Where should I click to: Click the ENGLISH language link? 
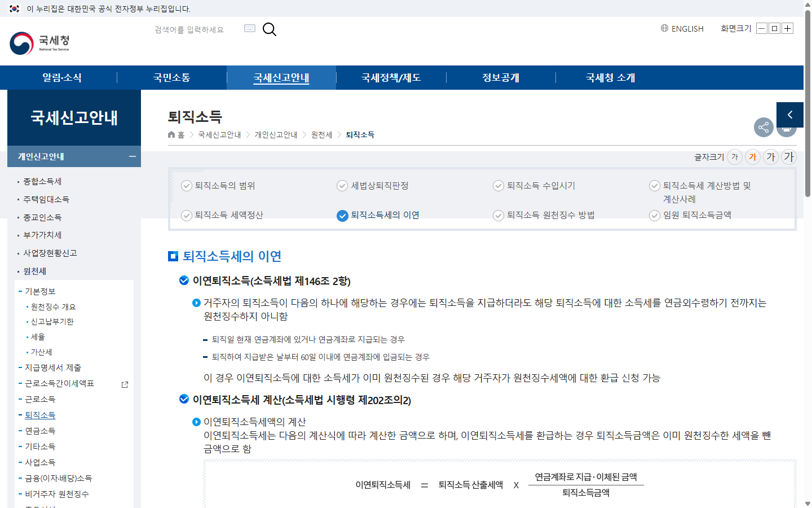pos(687,28)
